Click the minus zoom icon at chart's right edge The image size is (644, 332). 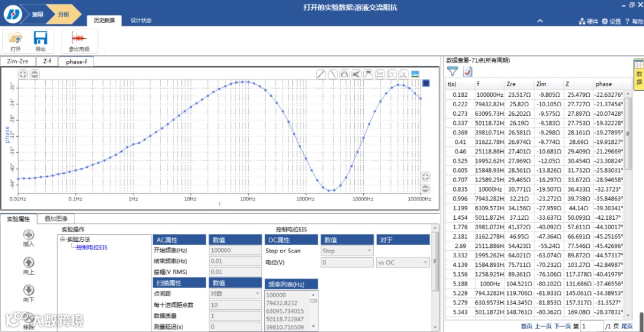pos(426,189)
